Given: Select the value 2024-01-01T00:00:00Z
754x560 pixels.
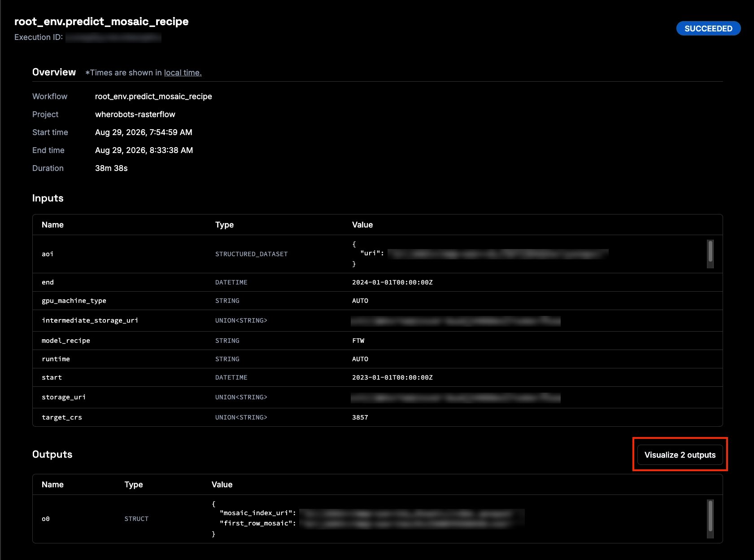Looking at the screenshot, I should click(x=392, y=282).
